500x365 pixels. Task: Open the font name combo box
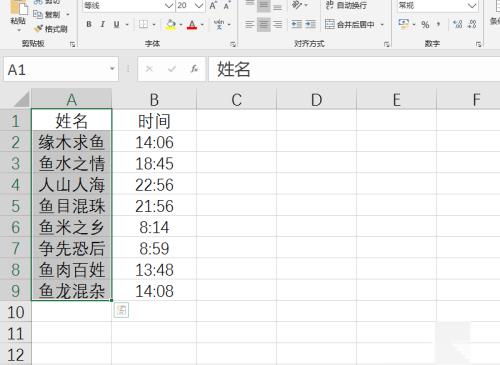128,6
